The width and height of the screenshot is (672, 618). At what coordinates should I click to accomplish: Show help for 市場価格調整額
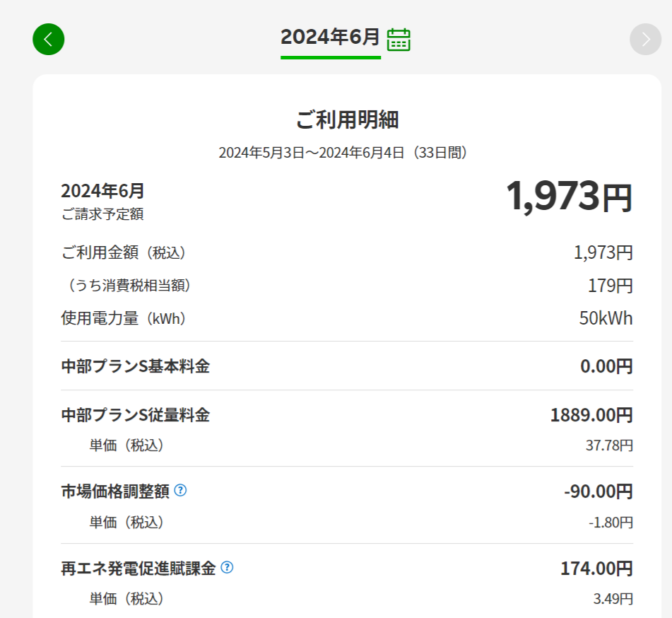[x=180, y=490]
